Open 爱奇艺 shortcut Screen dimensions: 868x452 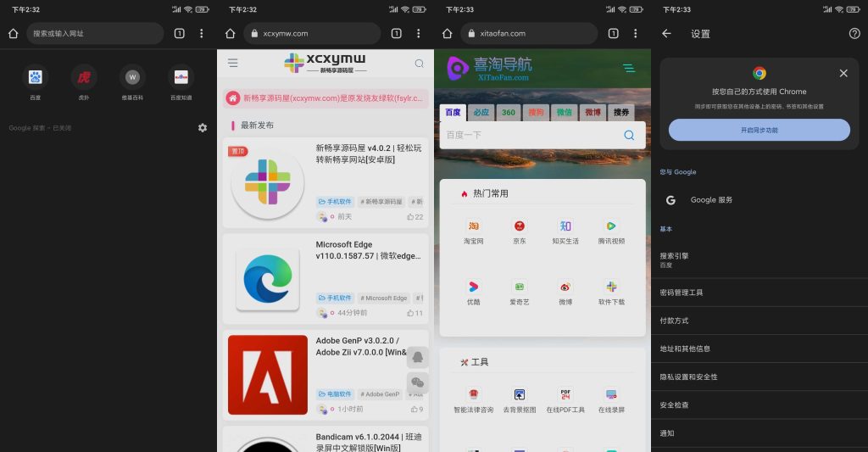(520, 293)
